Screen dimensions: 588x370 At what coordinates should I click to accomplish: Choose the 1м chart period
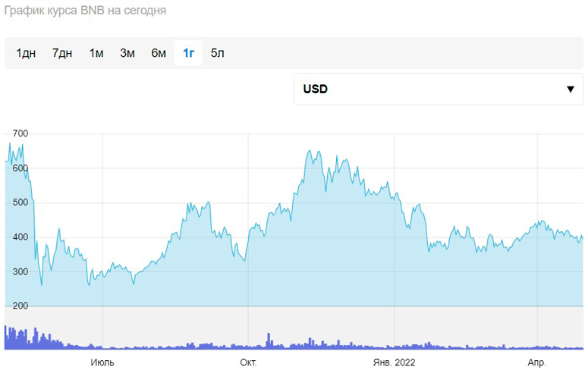click(96, 53)
